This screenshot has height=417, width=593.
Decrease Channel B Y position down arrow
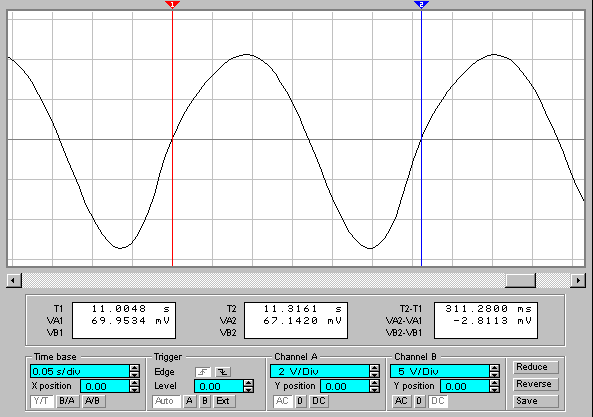[494, 389]
